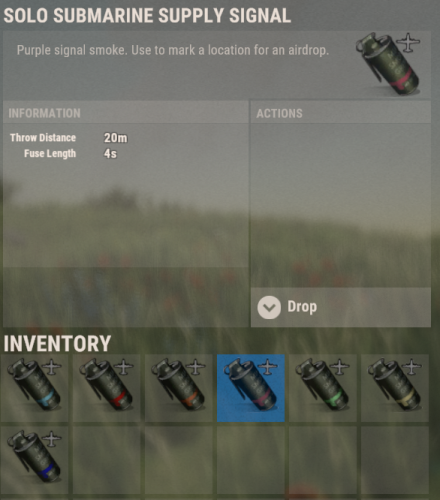The height and width of the screenshot is (500, 440).
Task: Click the empty slot right of blue grenade
Action: pos(106,460)
